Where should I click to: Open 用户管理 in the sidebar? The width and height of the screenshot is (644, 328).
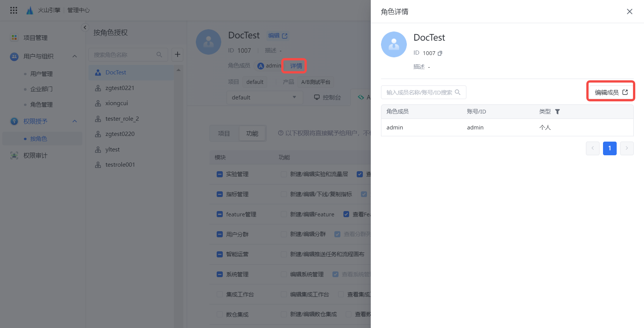pyautogui.click(x=42, y=74)
